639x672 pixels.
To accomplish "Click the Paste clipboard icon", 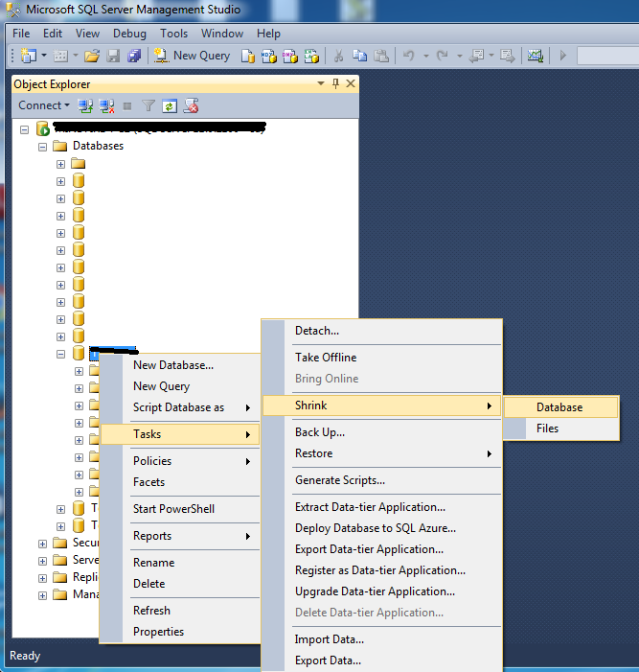I will point(381,56).
